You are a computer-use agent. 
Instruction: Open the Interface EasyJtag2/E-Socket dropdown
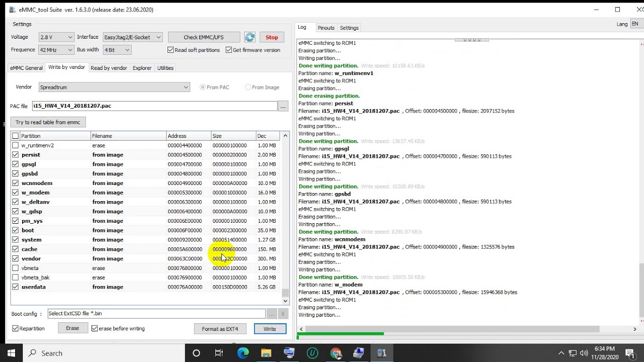coord(132,37)
